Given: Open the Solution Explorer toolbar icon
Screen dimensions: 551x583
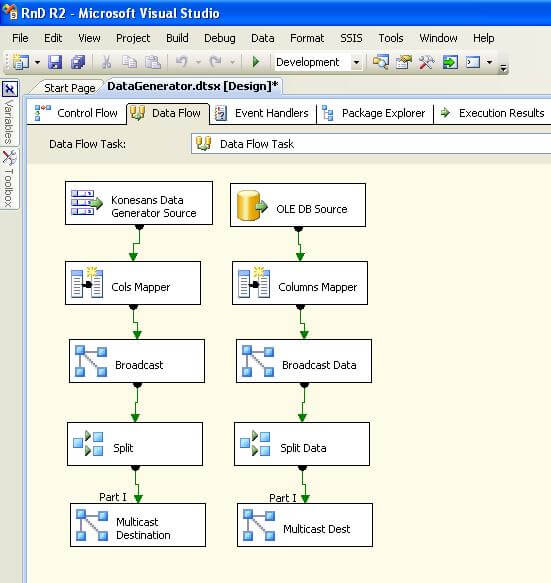Looking at the screenshot, I should click(x=381, y=62).
